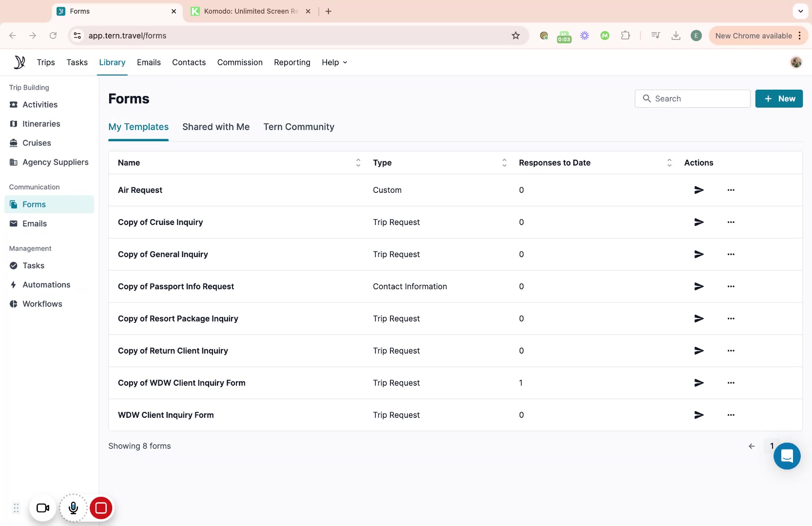Open more options for WDW Client Inquiry Form

click(731, 415)
